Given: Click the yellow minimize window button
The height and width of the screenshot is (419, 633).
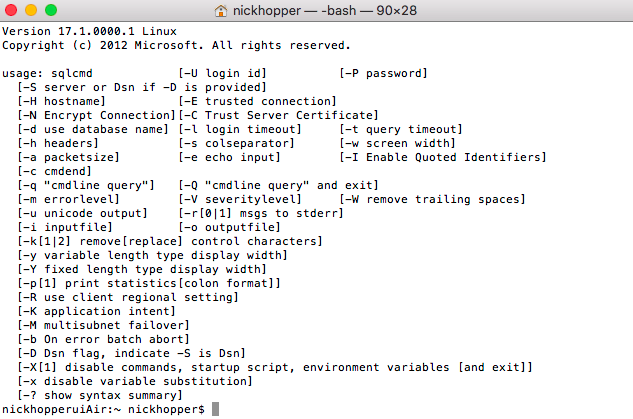Looking at the screenshot, I should coord(31,10).
